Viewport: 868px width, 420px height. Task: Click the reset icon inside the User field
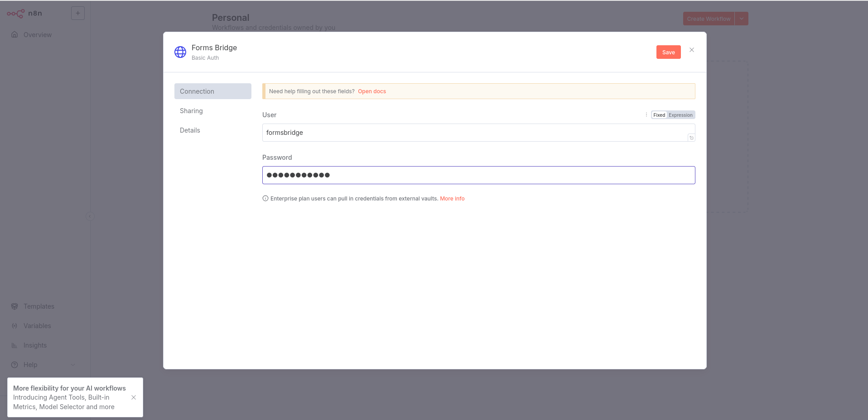coord(691,138)
